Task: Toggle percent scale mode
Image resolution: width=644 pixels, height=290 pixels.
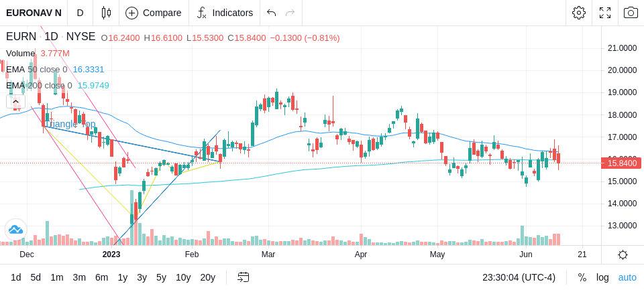Action: click(x=582, y=278)
